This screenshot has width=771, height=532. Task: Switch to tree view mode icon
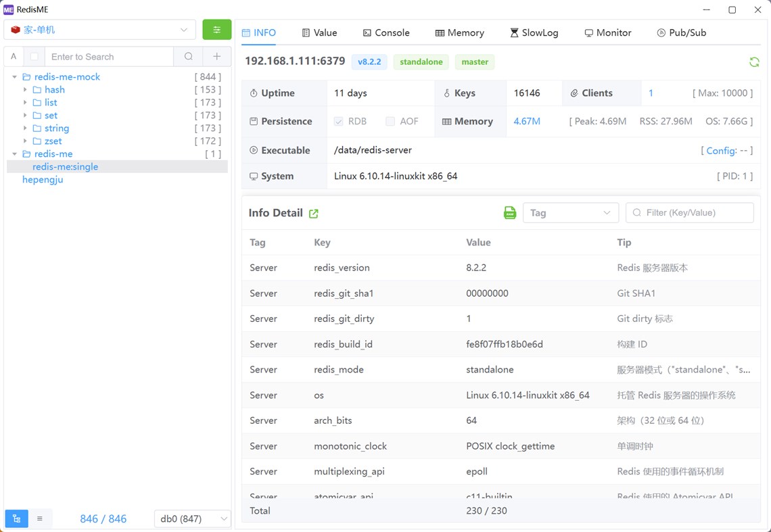click(17, 518)
